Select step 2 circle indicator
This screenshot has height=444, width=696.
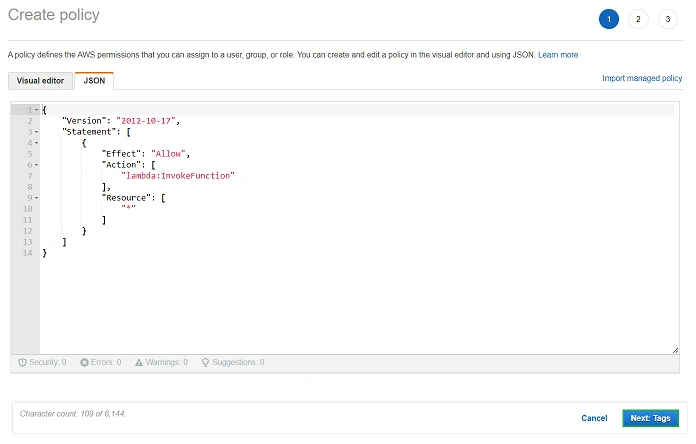click(639, 19)
